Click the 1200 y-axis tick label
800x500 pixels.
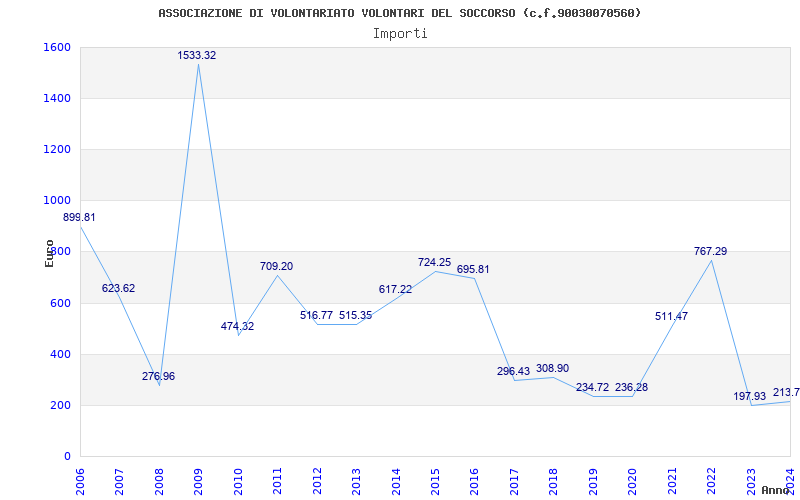[x=55, y=149]
